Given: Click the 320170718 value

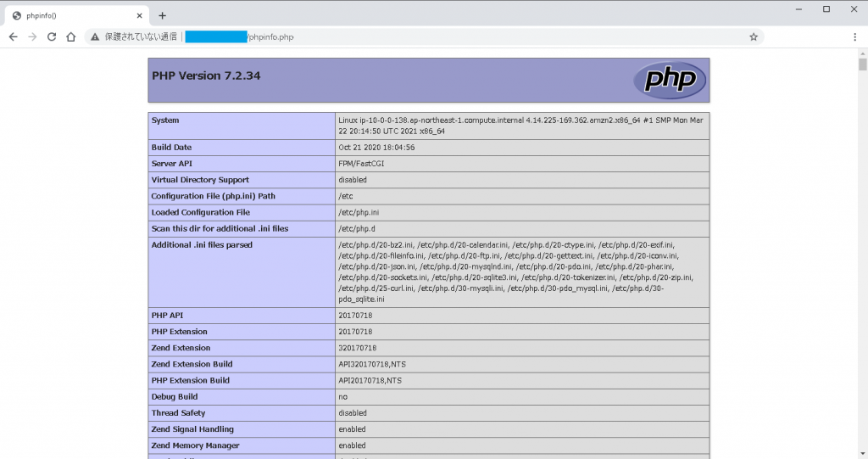Looking at the screenshot, I should pos(357,348).
